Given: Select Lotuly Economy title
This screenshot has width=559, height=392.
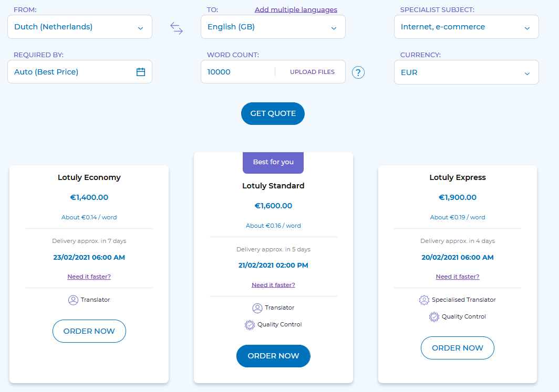Looking at the screenshot, I should pyautogui.click(x=89, y=177).
